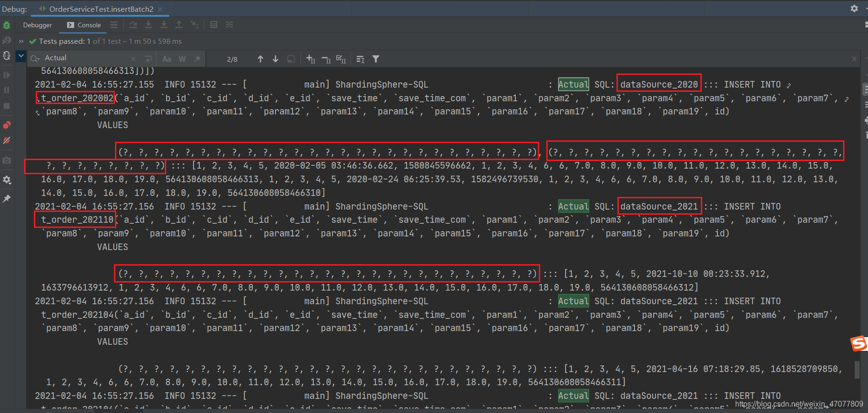Click dataSource_2020 in the log
This screenshot has width=868, height=413.
[x=659, y=84]
